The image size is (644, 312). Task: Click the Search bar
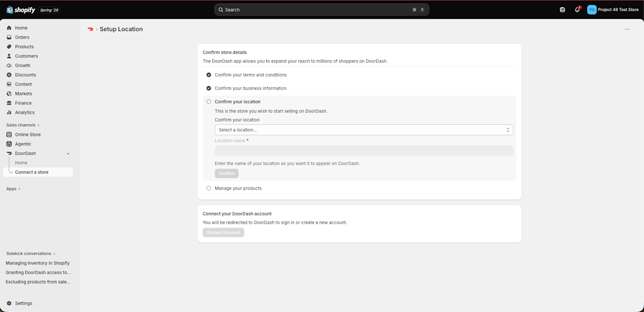[321, 10]
